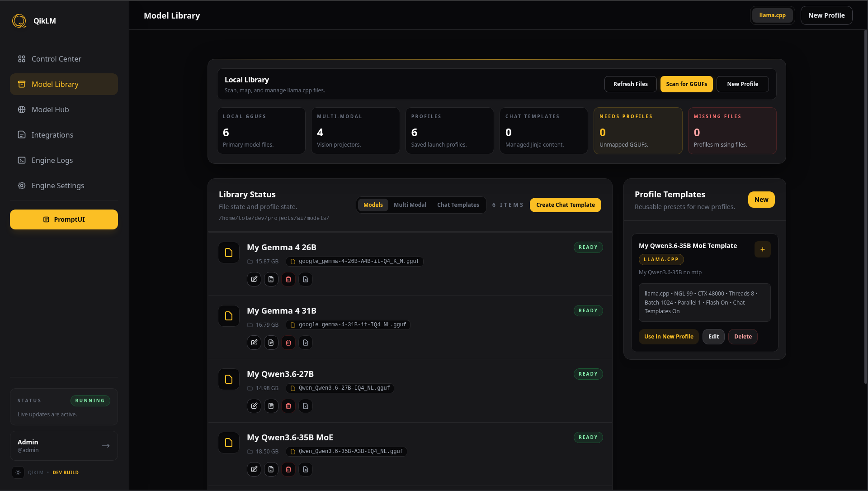
Task: Click the document icon for My Qwen3.6-27B
Action: click(x=271, y=406)
